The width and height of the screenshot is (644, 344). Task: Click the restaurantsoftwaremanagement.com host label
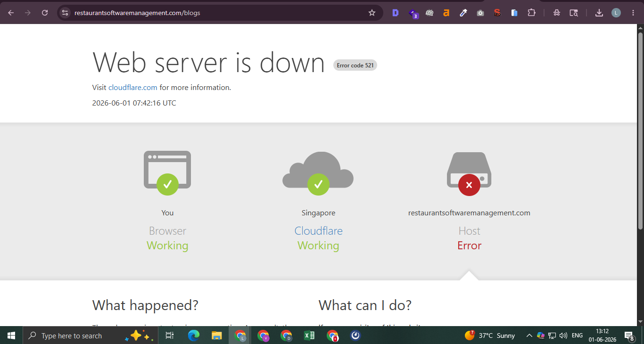click(469, 213)
